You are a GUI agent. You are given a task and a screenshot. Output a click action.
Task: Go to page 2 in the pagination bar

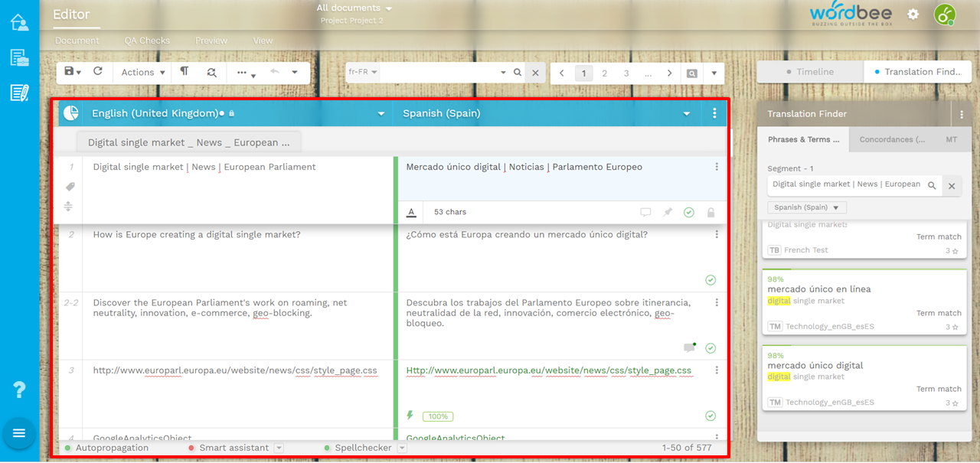coord(604,72)
